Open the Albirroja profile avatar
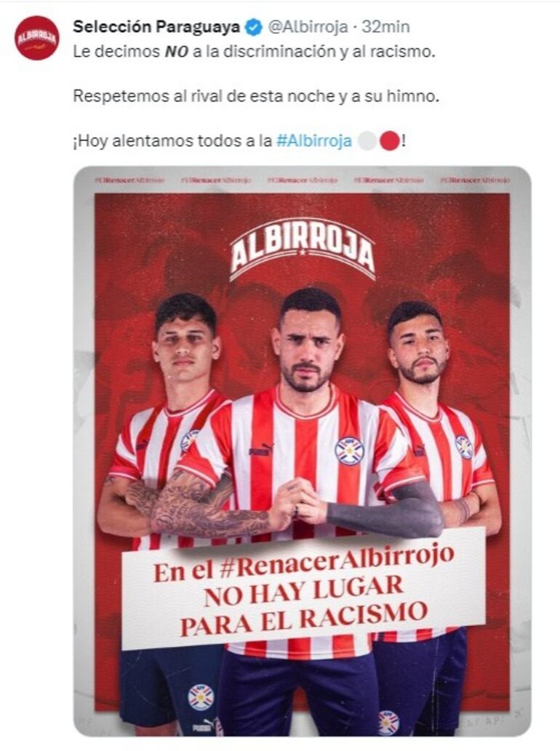The image size is (560, 751). tap(37, 37)
